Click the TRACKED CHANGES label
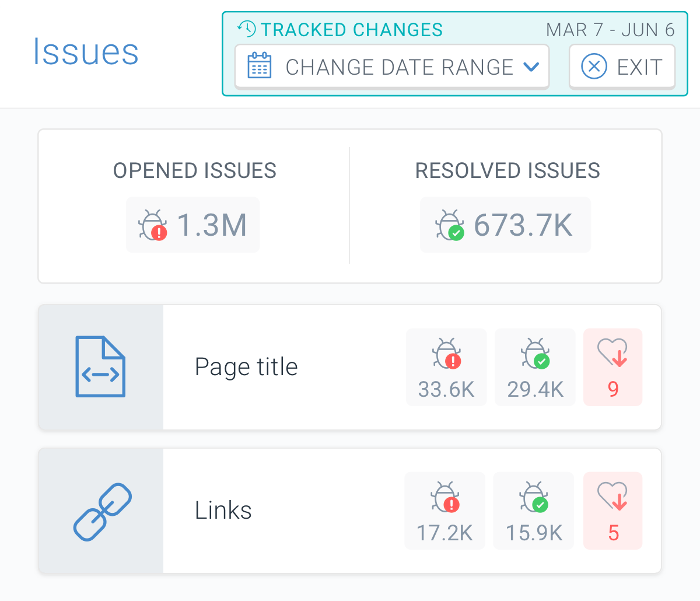The height and width of the screenshot is (601, 700). pyautogui.click(x=352, y=29)
